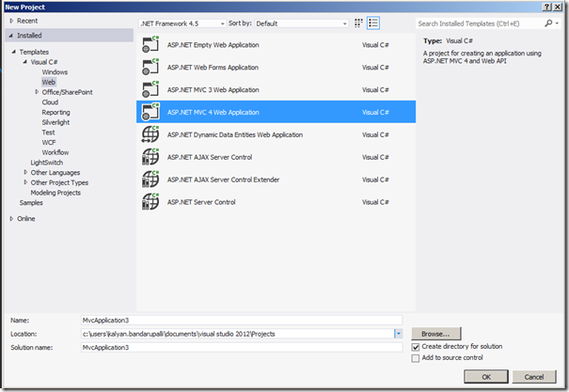Open the .NET Framework 4.5 dropdown
Screen dimensions: 569x392
point(182,24)
